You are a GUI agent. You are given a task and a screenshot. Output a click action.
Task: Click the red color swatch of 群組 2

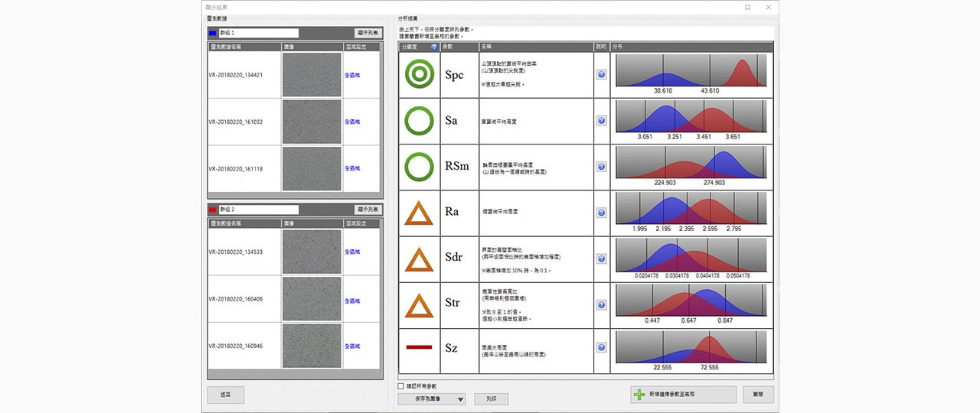coord(213,210)
